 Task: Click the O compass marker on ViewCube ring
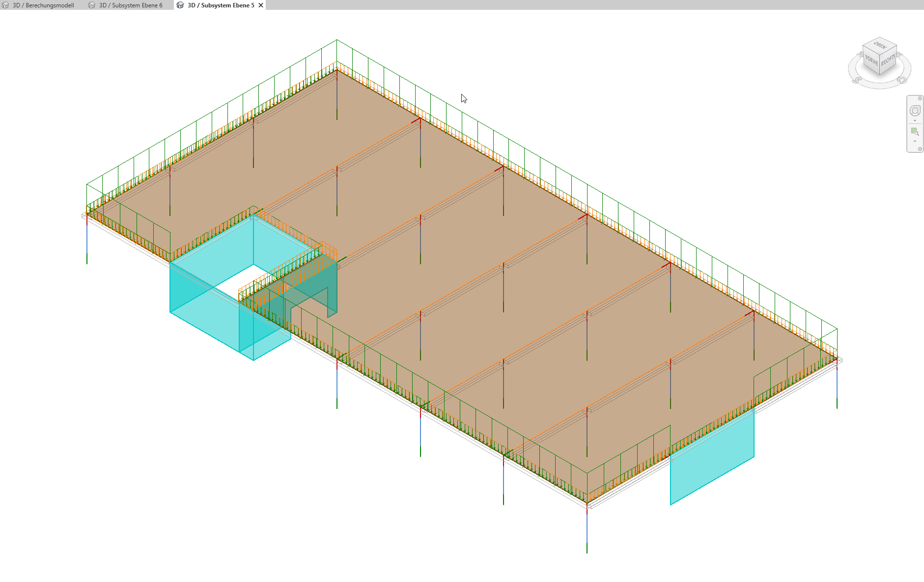point(902,80)
